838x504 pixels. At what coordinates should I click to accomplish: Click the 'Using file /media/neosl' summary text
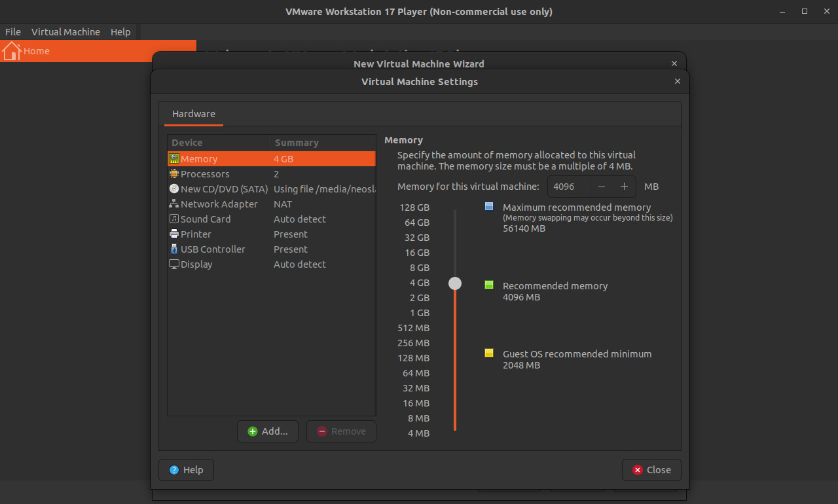click(324, 189)
